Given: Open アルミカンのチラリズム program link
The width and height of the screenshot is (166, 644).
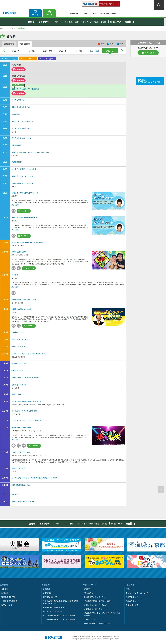Looking at the screenshot, I should (x=20, y=452).
